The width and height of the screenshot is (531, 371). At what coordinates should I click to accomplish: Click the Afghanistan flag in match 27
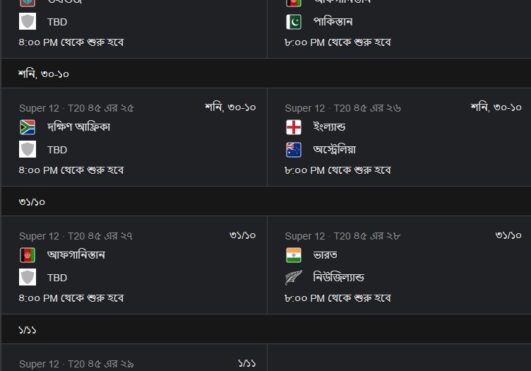pos(27,255)
